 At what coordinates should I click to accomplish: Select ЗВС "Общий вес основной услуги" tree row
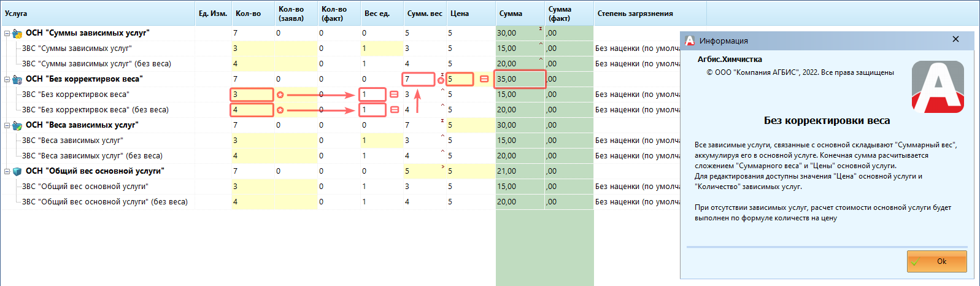85,187
